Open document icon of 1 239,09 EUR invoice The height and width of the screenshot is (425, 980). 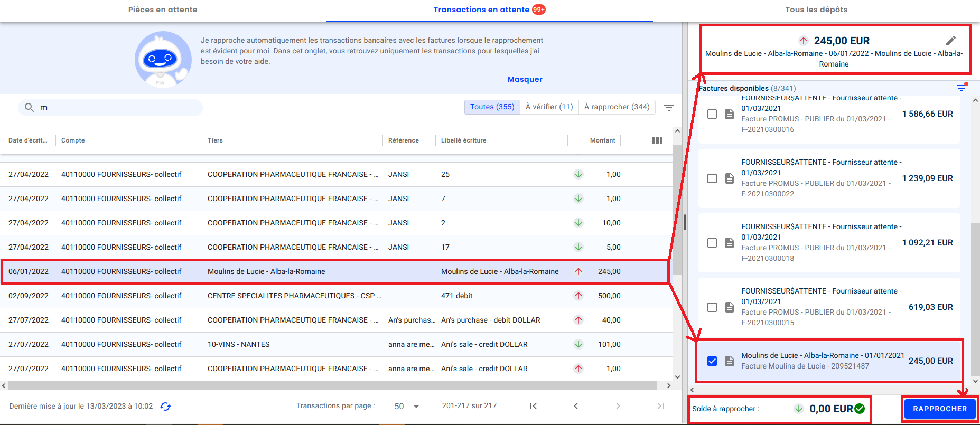(730, 178)
